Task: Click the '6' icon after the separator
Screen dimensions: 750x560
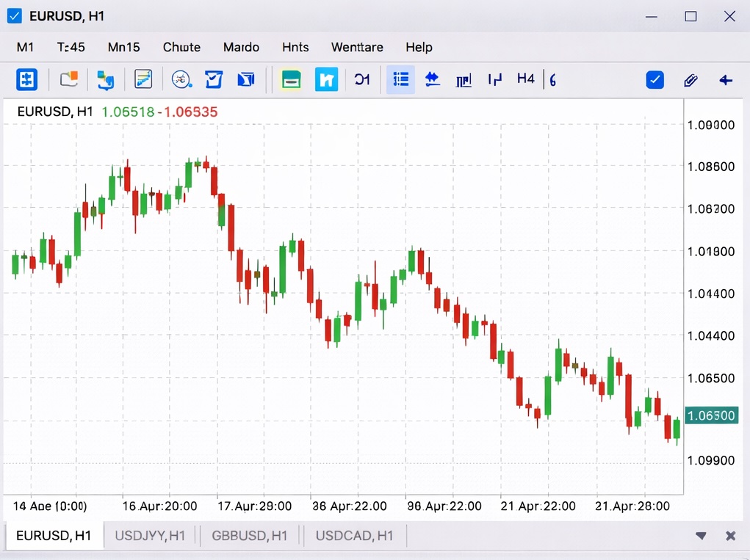Action: (x=553, y=80)
